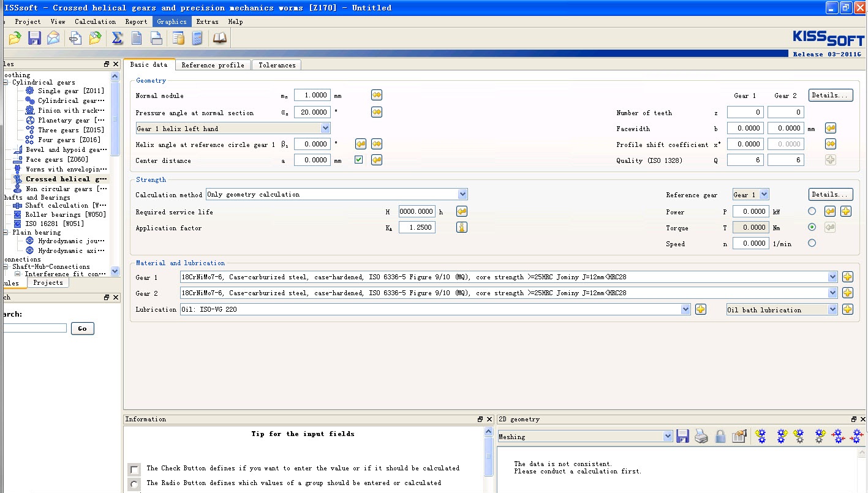
Task: Open the Project menu
Action: [x=28, y=21]
